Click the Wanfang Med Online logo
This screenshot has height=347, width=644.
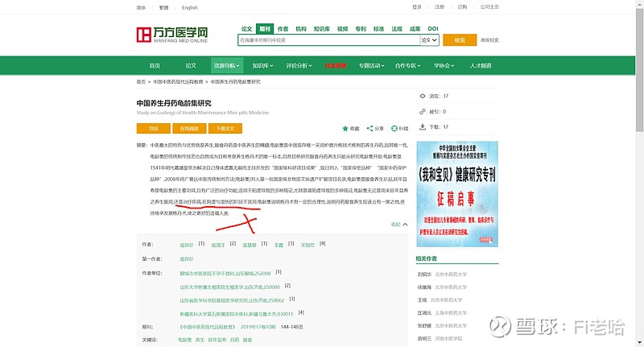(172, 35)
